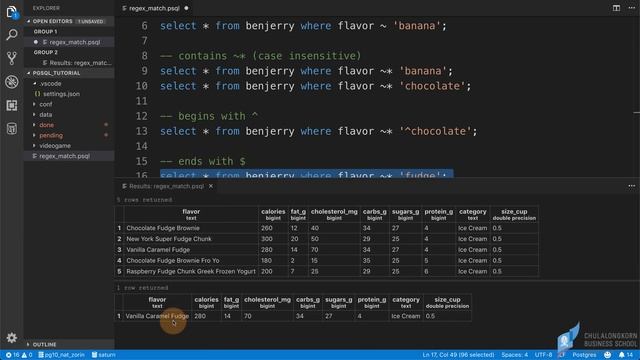Screen dimensions: 640x360
Task: Select the regex_match.psql editor tab
Action: (x=155, y=8)
